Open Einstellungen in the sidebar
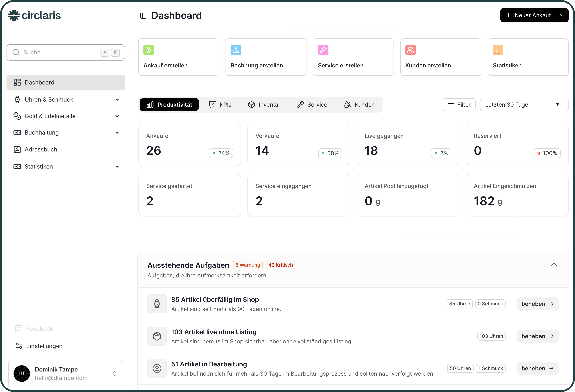 (x=44, y=346)
